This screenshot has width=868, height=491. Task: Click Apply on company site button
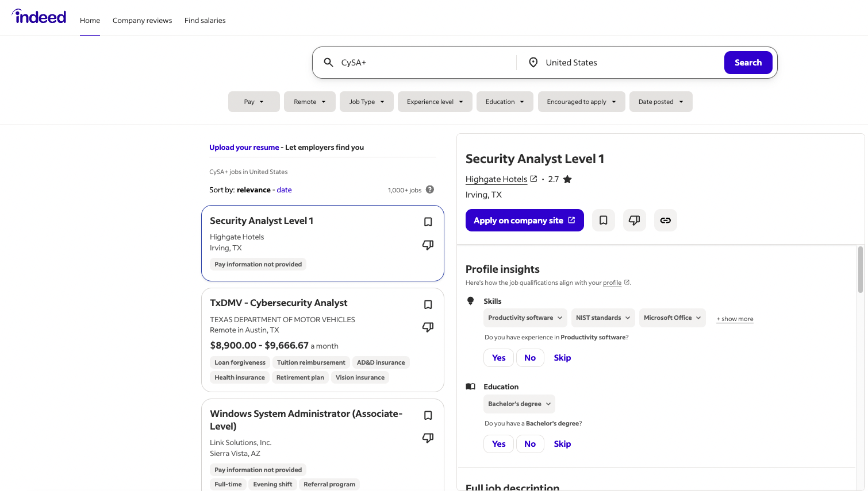tap(524, 221)
